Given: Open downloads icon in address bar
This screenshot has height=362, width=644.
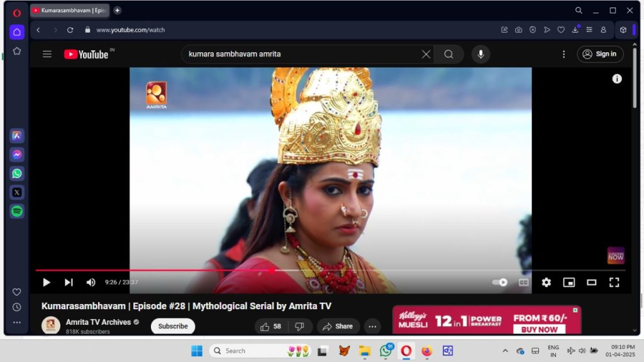Looking at the screenshot, I should click(575, 30).
